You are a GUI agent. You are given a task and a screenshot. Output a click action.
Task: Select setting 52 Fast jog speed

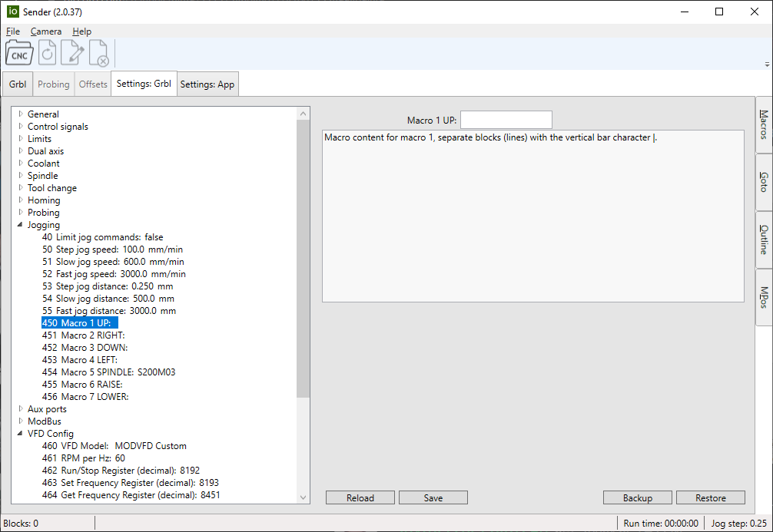pyautogui.click(x=114, y=274)
